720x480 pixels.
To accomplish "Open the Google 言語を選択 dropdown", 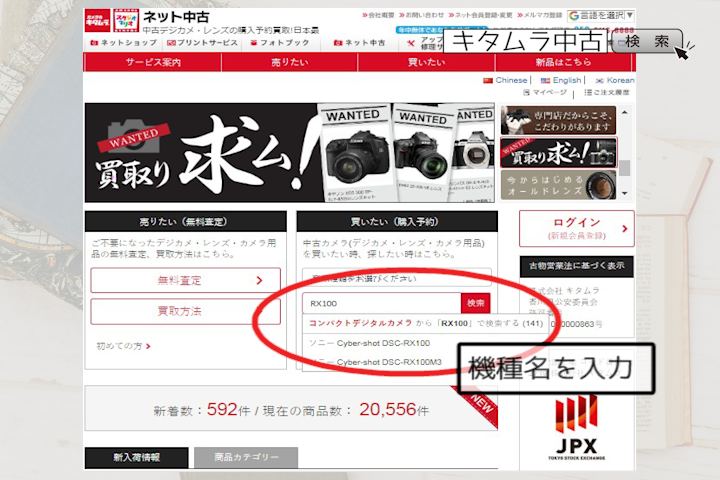I will coord(602,16).
